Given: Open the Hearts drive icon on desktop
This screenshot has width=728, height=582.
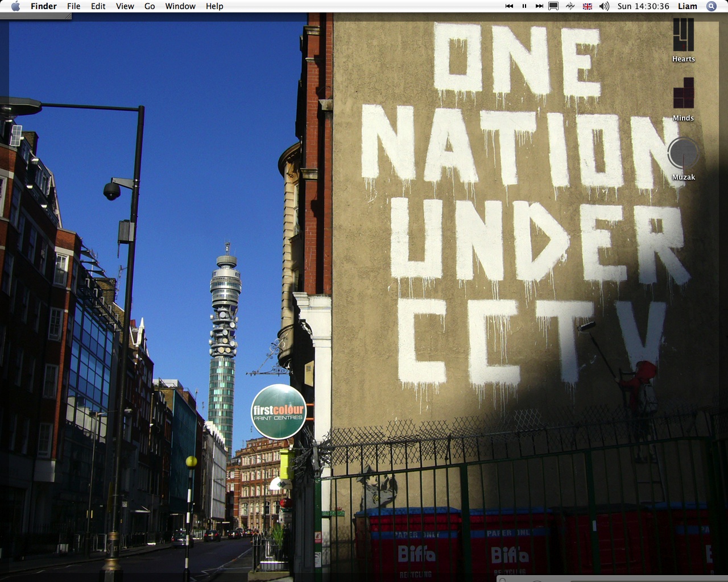Looking at the screenshot, I should coord(683,35).
